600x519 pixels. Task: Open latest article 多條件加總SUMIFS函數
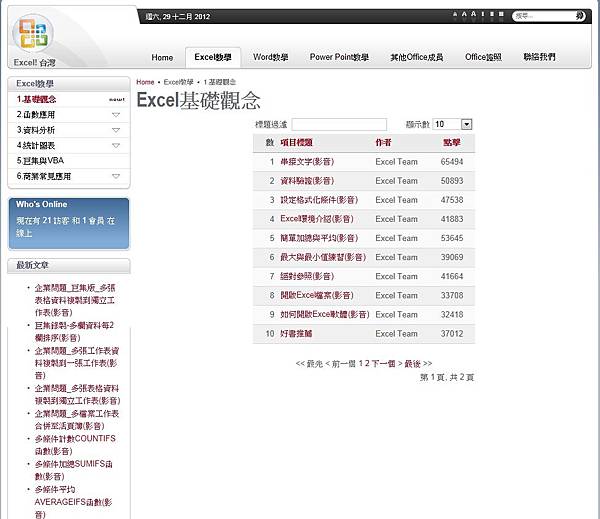[x=73, y=470]
